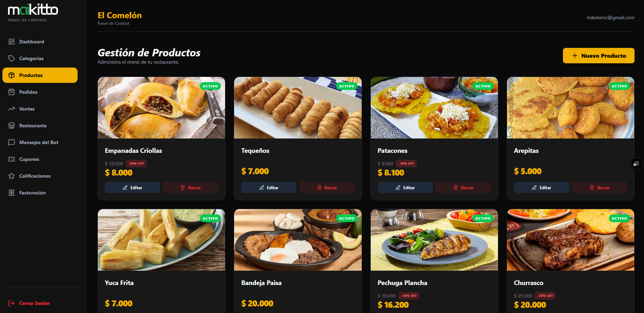This screenshot has height=313, width=644.
Task: Edit the Empanadas Criollas product
Action: pos(132,187)
